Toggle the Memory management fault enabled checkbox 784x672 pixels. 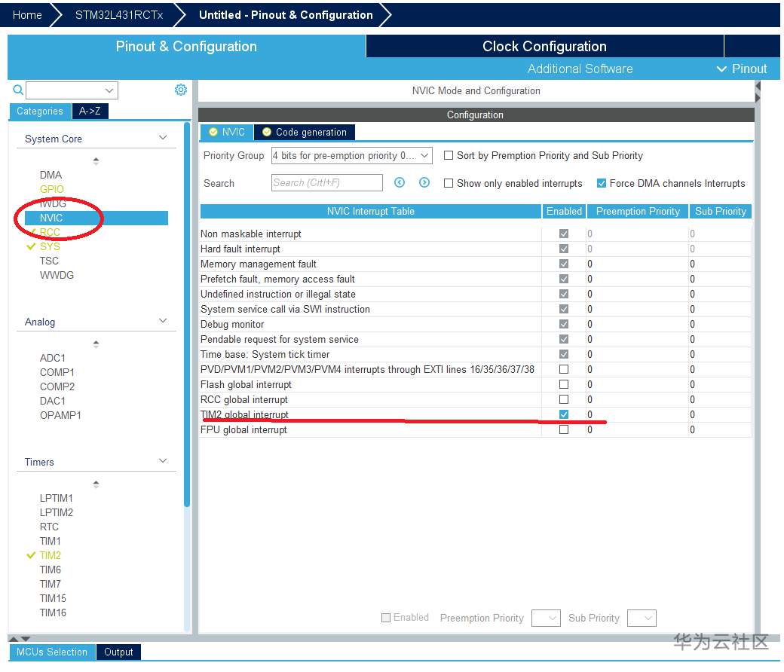564,264
